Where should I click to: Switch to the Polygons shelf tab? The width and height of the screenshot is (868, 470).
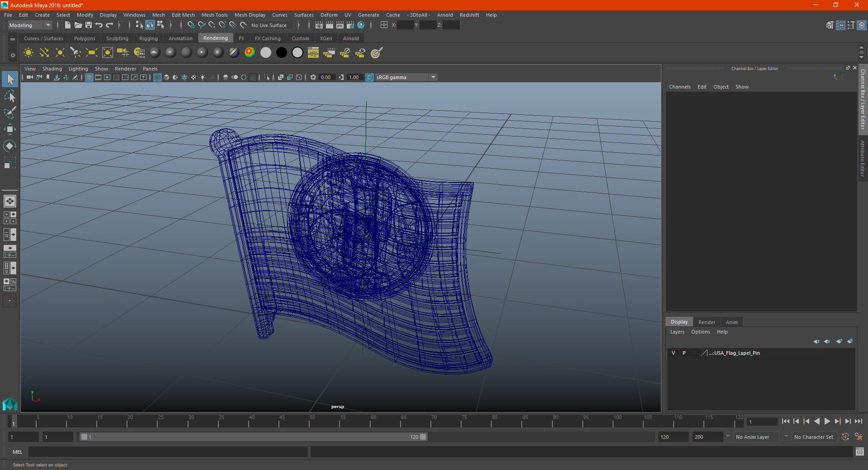tap(85, 38)
